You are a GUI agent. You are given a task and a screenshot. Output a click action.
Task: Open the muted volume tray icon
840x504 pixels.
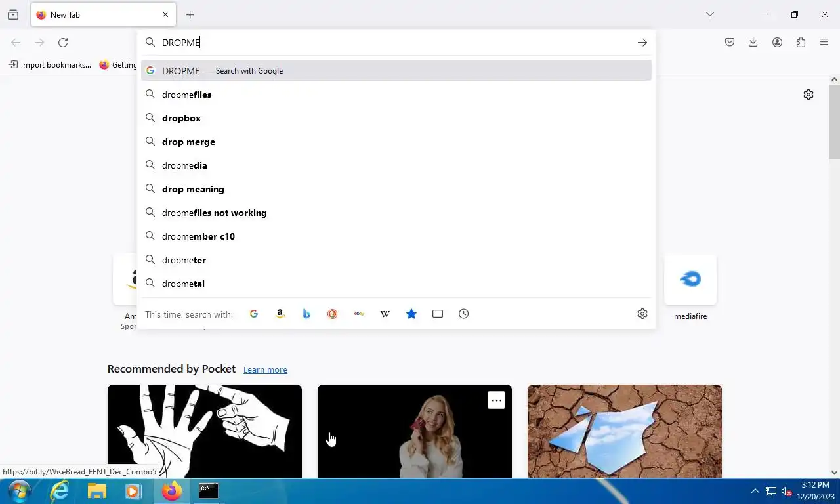pyautogui.click(x=786, y=492)
